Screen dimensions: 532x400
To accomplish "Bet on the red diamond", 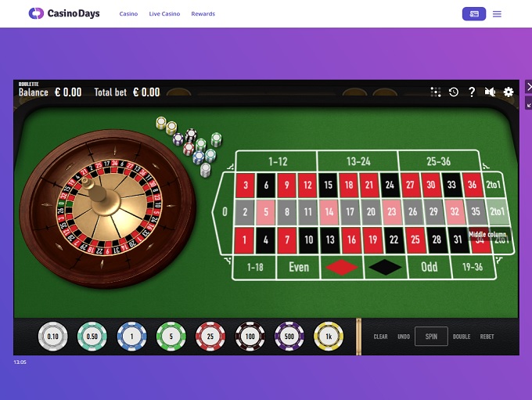I will point(342,267).
